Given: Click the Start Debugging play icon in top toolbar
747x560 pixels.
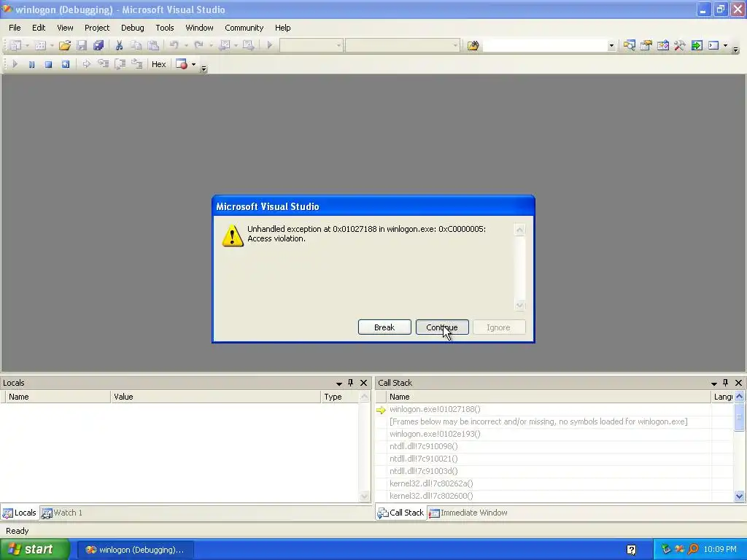Looking at the screenshot, I should [x=270, y=45].
